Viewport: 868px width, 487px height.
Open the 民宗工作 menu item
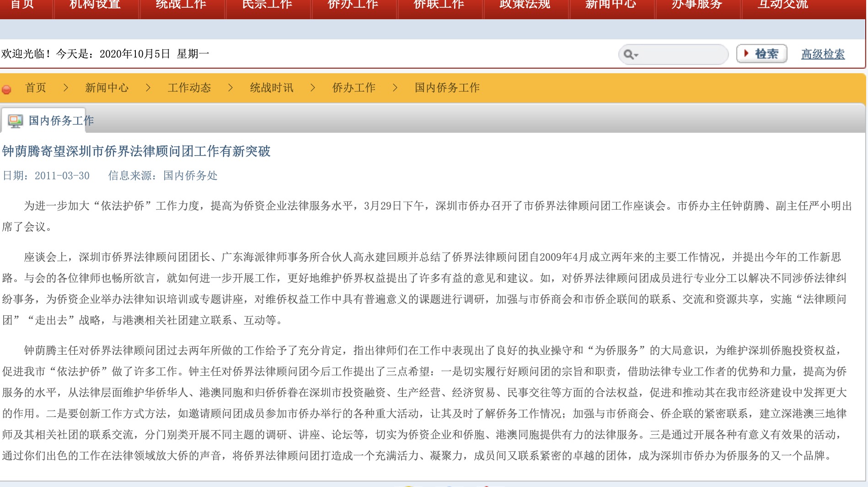[267, 5]
